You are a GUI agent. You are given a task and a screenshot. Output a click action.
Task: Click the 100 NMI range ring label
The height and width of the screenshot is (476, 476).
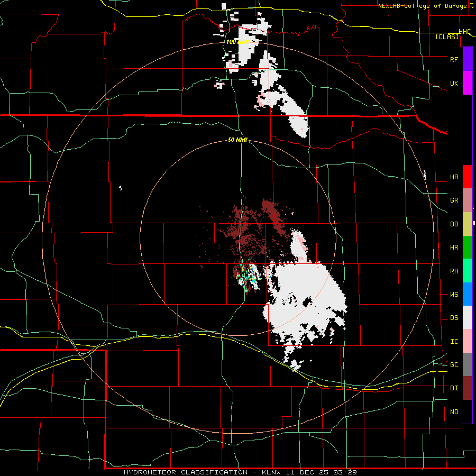(x=237, y=42)
